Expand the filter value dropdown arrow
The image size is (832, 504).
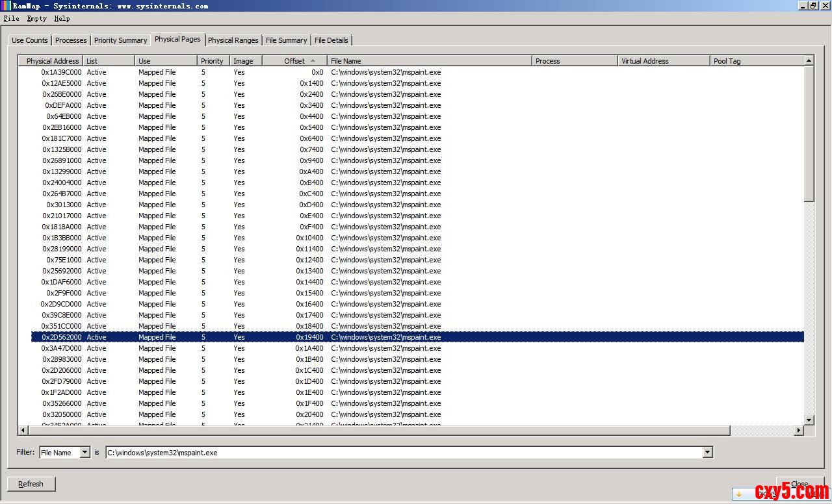point(707,453)
